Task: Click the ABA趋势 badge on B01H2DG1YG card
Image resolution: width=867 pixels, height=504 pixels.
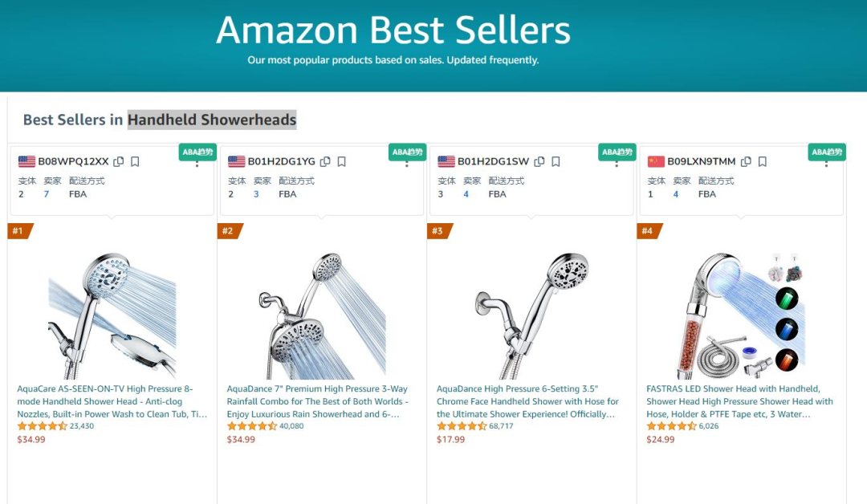Action: pos(408,152)
